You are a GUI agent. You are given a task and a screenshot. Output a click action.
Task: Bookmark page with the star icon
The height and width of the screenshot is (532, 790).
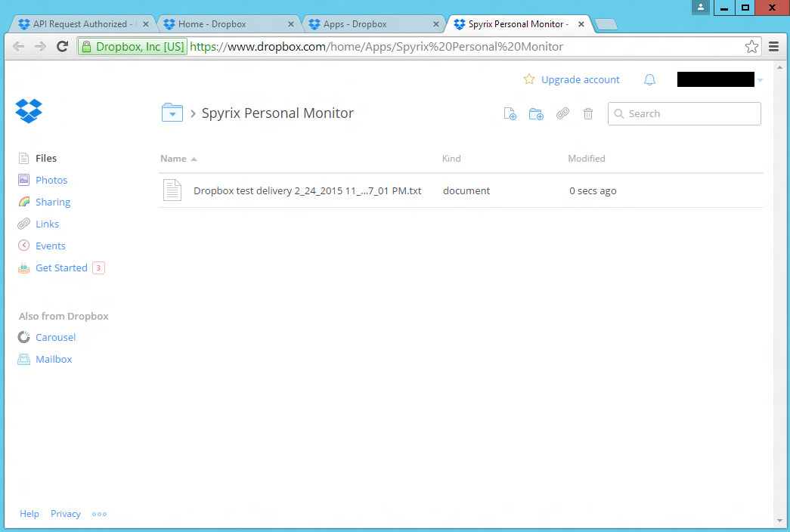tap(751, 47)
